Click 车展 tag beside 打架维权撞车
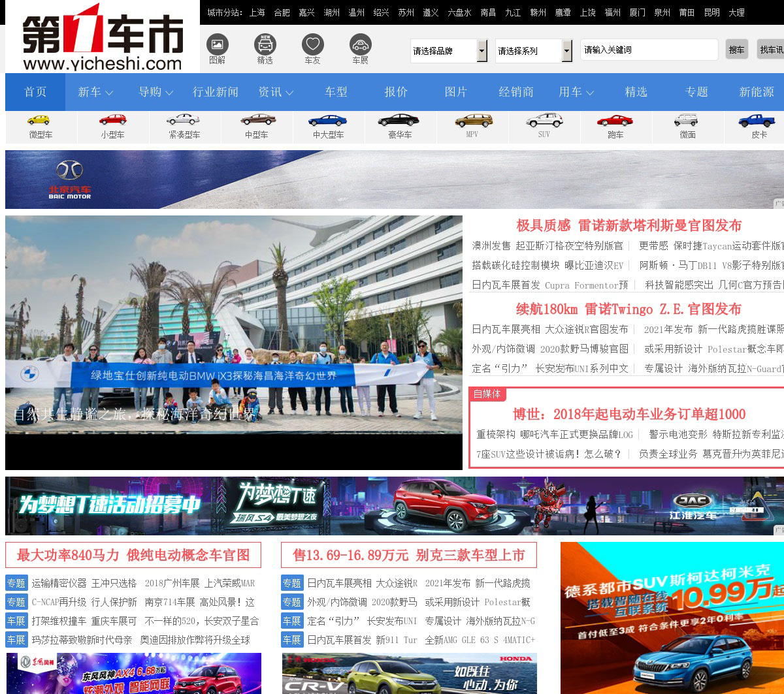The width and height of the screenshot is (784, 694). click(16, 621)
